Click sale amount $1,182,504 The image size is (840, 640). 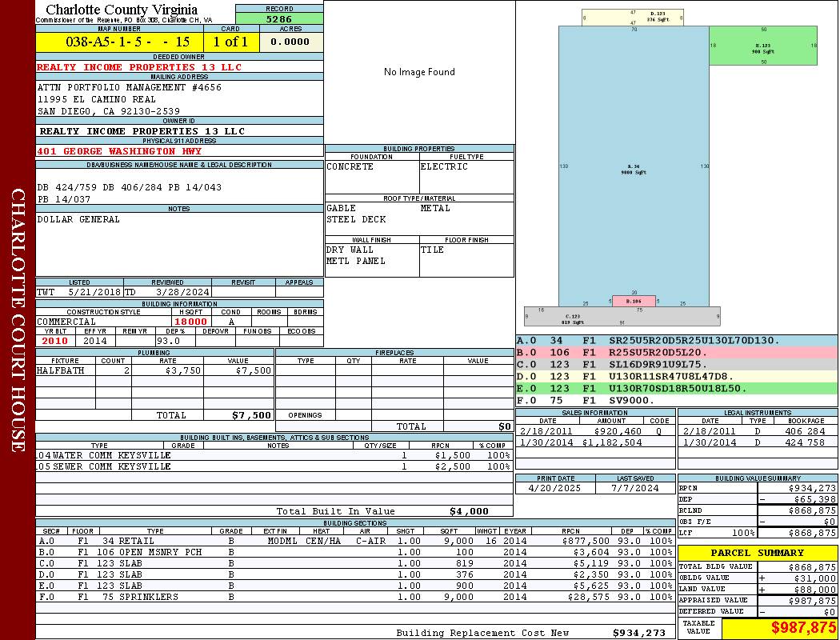612,442
